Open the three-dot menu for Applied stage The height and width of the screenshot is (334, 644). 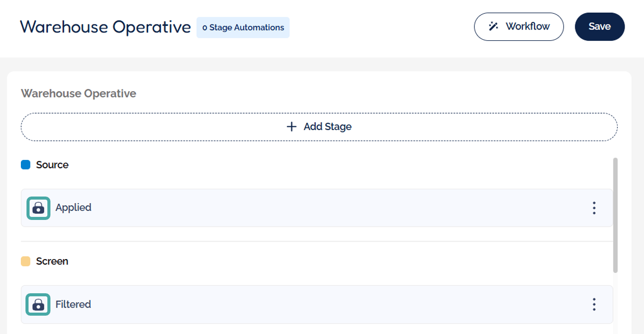[x=594, y=208]
